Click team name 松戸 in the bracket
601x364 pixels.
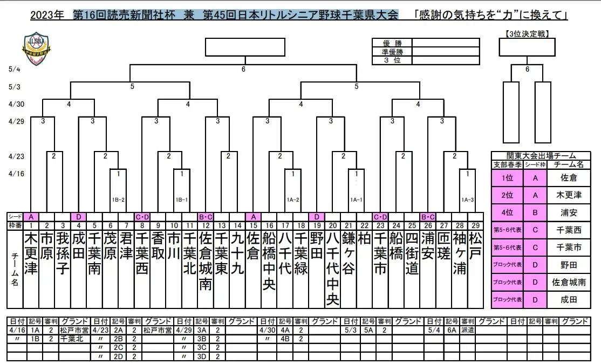475,245
